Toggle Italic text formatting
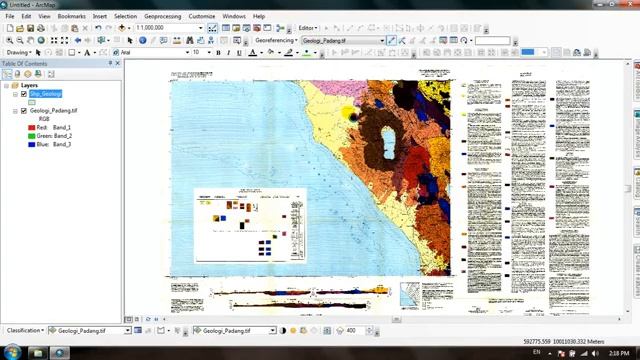The width and height of the screenshot is (640, 360). point(229,53)
